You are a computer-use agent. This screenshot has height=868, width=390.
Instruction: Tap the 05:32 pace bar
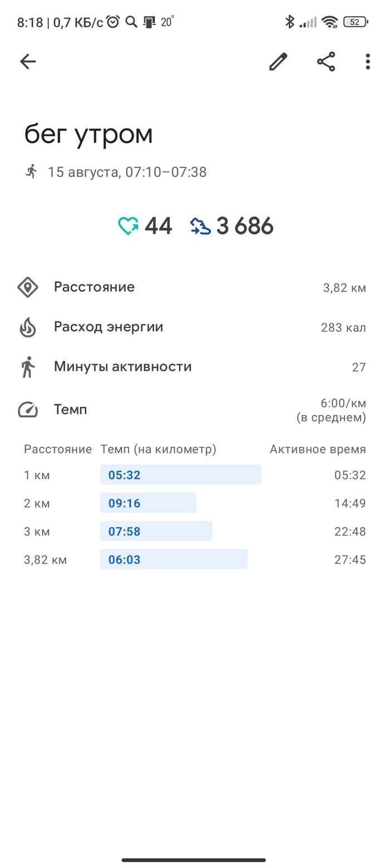181,475
